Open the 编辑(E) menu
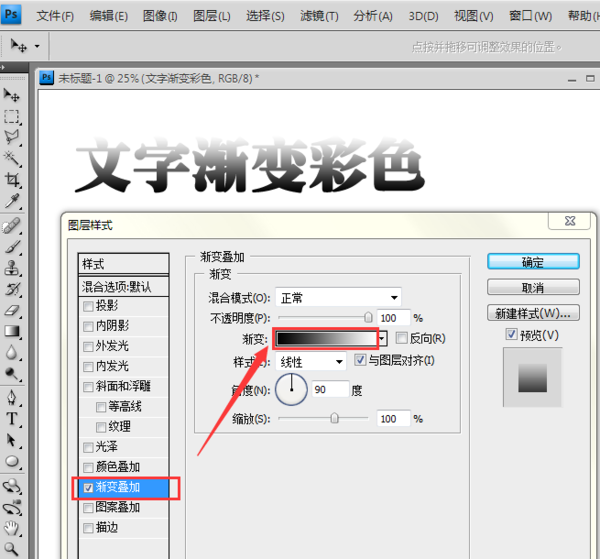 click(109, 16)
